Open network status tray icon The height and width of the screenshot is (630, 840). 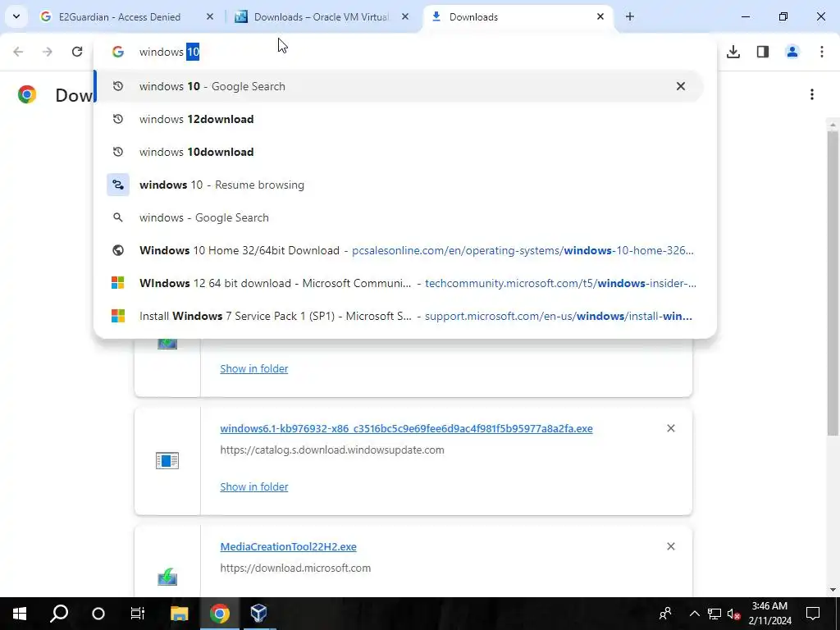point(714,614)
